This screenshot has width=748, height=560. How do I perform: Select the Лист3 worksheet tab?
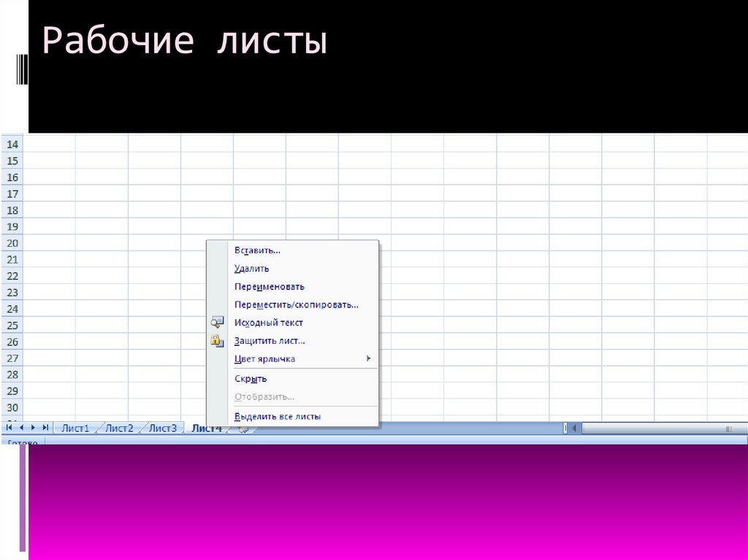pyautogui.click(x=162, y=429)
